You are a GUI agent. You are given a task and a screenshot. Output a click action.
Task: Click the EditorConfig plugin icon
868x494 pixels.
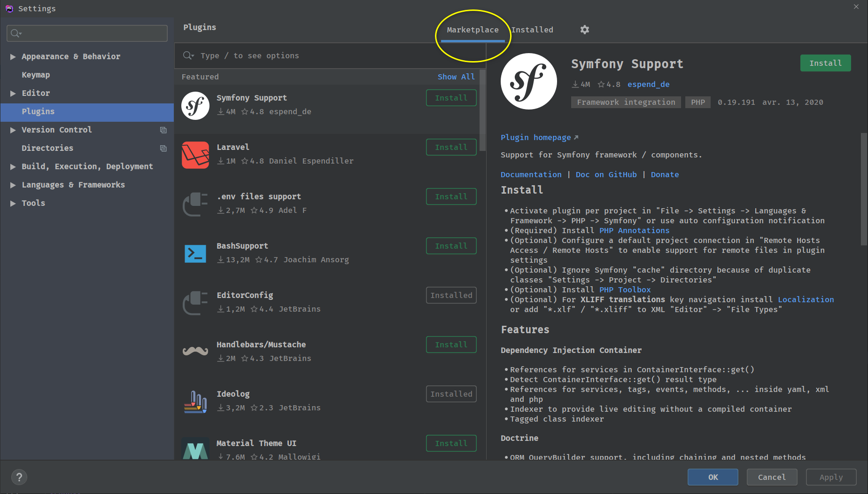coord(195,303)
